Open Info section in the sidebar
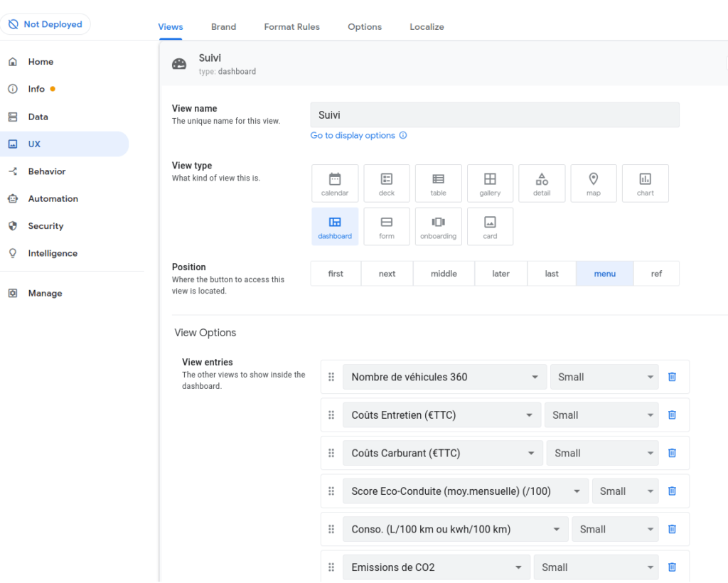This screenshot has height=583, width=728. pos(64,89)
